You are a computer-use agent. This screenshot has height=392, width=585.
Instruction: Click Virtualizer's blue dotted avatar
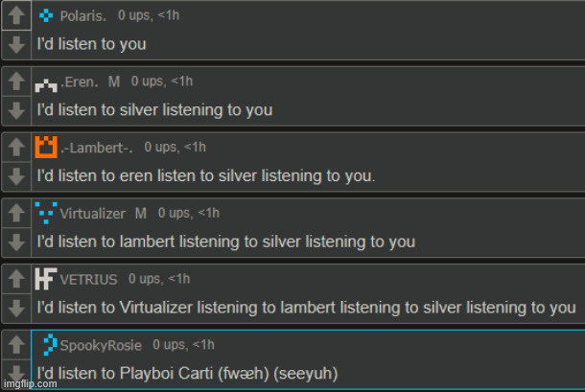pos(46,213)
